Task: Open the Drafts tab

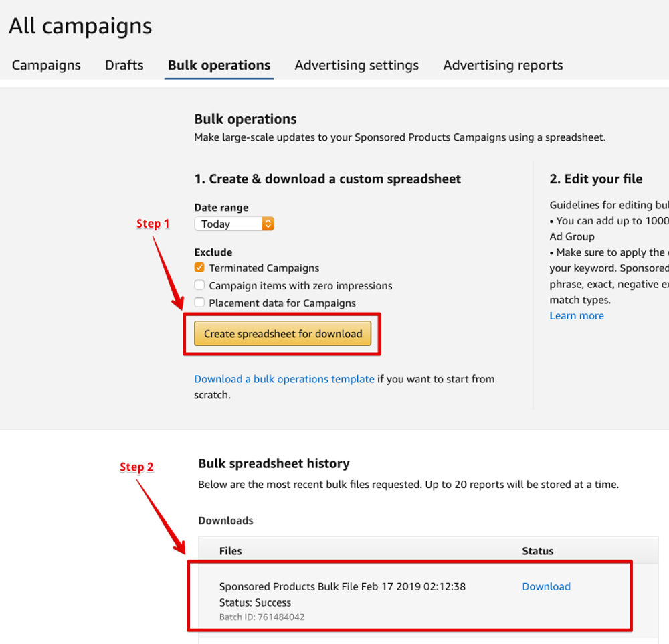Action: pos(124,66)
